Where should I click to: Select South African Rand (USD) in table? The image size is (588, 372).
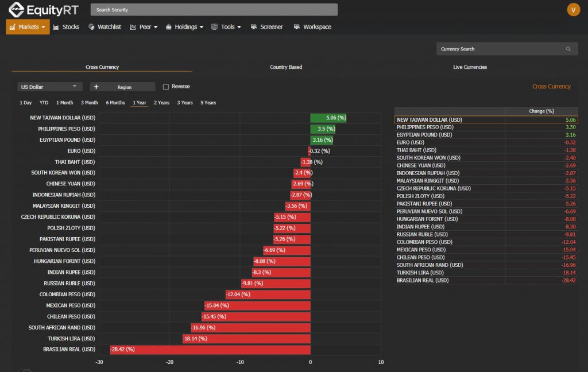click(486, 265)
